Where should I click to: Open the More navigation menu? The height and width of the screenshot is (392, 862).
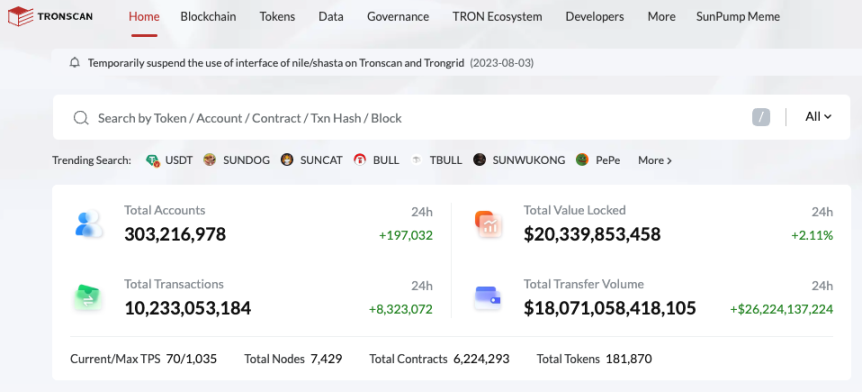click(x=661, y=16)
